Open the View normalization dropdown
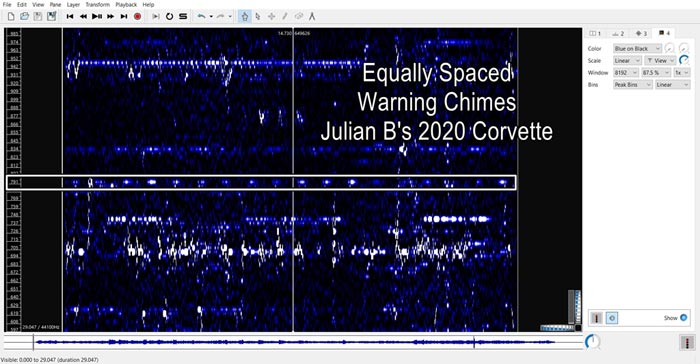Screen dimensions: 700x364 click(x=660, y=60)
